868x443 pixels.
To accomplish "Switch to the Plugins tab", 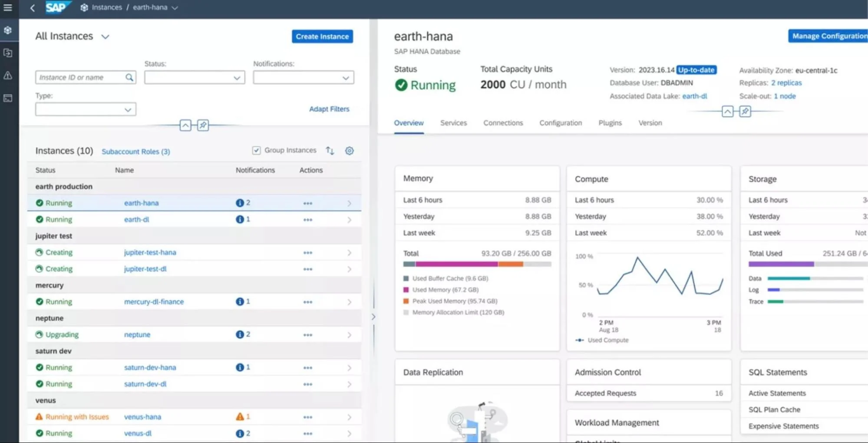I will pos(610,123).
